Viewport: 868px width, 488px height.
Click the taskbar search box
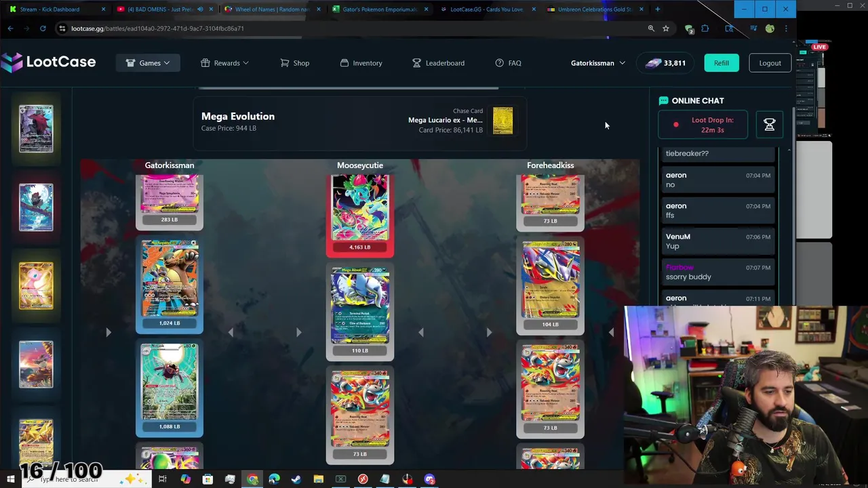coord(87,479)
